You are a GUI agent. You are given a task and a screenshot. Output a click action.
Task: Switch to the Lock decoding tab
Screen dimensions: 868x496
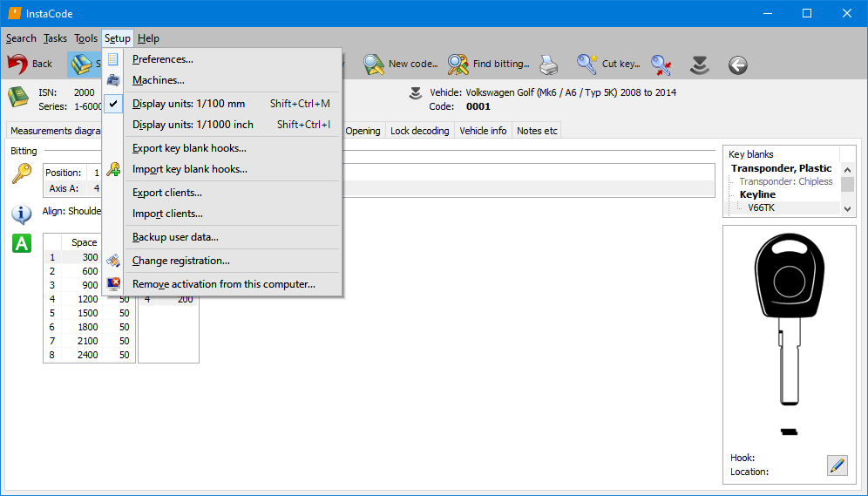(419, 131)
